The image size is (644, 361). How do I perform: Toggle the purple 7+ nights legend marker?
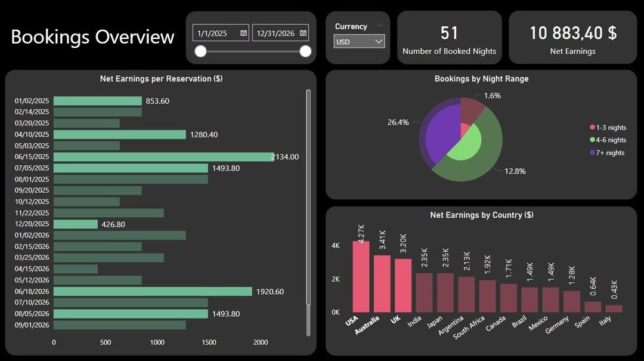click(x=592, y=152)
